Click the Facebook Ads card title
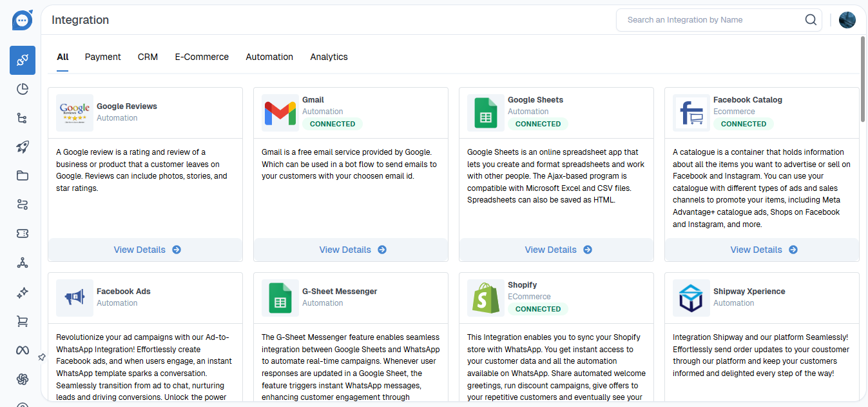The height and width of the screenshot is (407, 868). pos(124,292)
